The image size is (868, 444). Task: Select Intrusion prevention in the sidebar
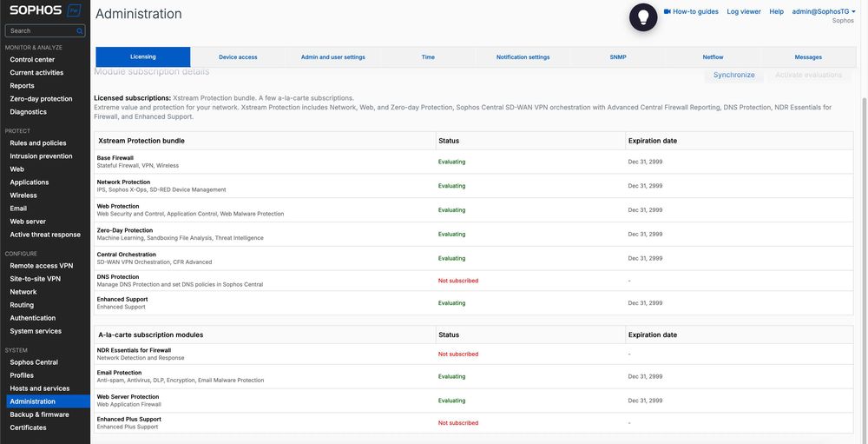tap(41, 156)
